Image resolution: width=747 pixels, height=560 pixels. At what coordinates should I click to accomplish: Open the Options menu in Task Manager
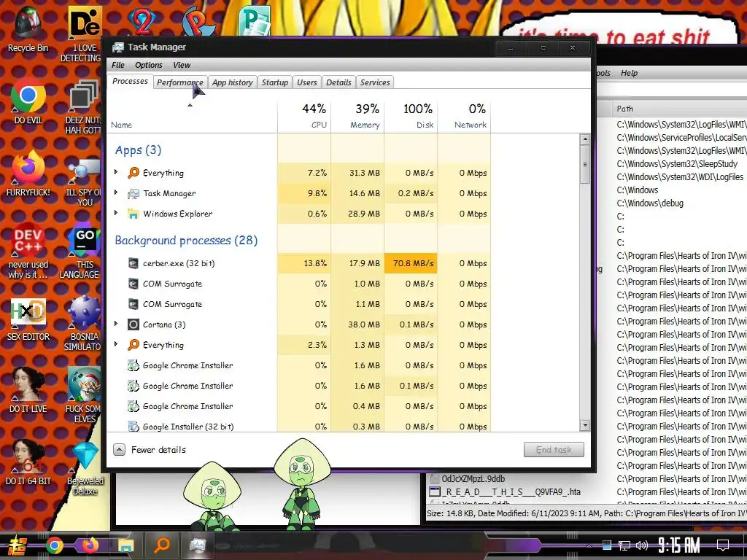pyautogui.click(x=149, y=65)
